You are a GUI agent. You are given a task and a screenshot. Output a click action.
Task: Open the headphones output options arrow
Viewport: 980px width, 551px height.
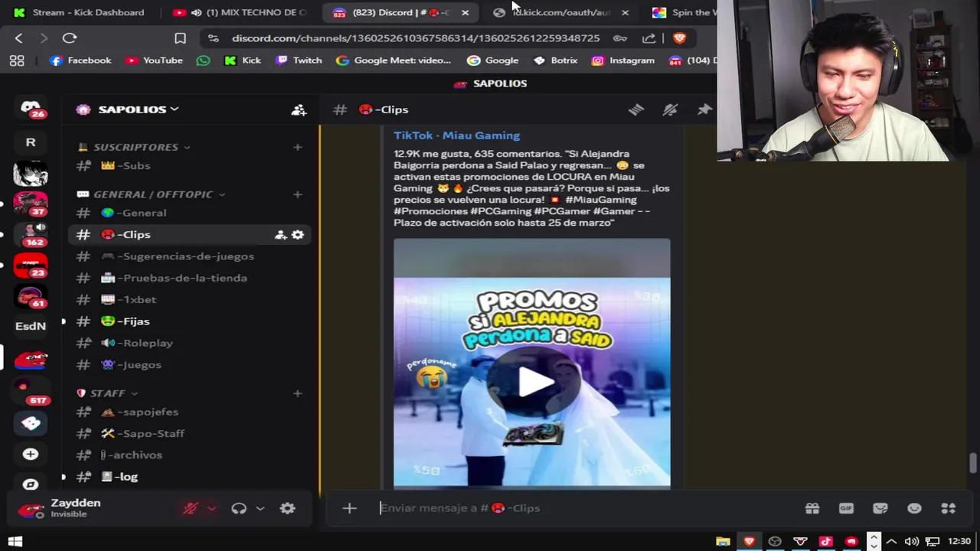(x=260, y=508)
